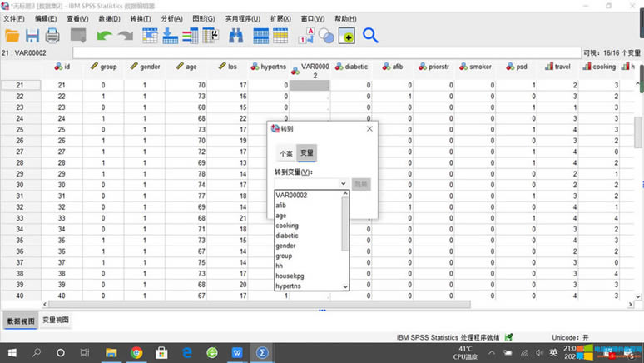
Task: Save the dataset with the floppy disk icon
Action: pyautogui.click(x=32, y=36)
